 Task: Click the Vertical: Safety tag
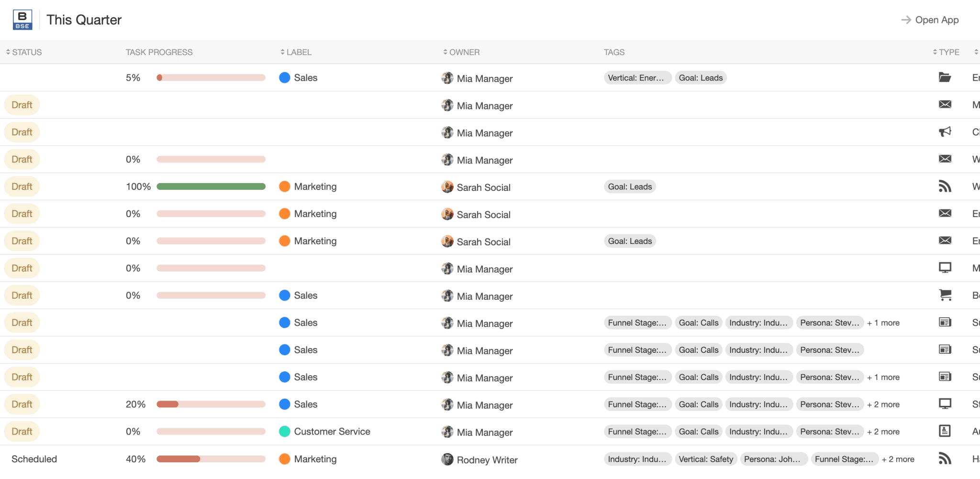pos(705,459)
